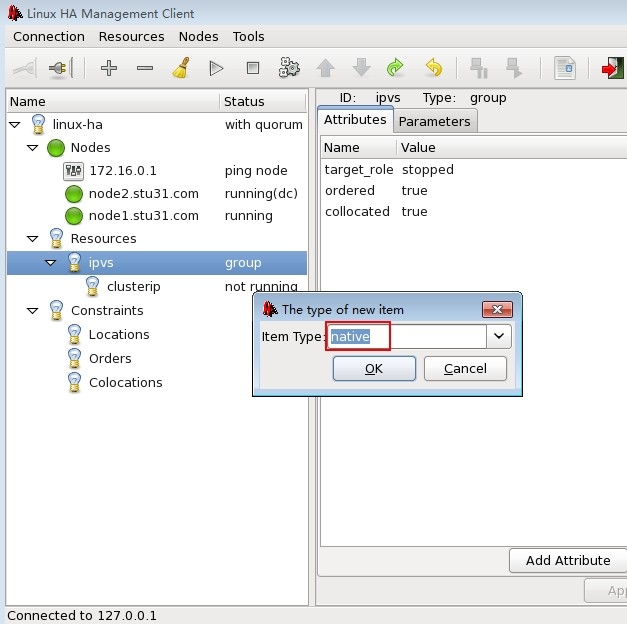Collapse the ipvs group branch
Screen dimensions: 627x624
point(50,263)
